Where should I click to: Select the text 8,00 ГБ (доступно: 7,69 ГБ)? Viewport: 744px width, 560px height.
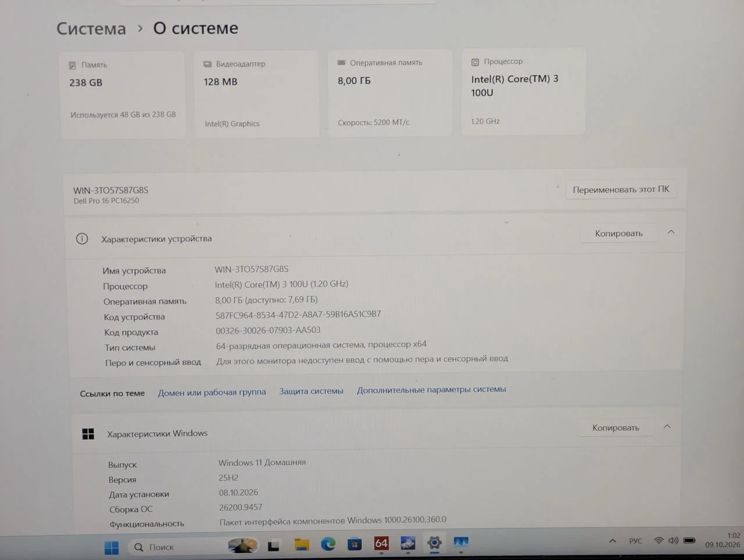click(x=266, y=300)
